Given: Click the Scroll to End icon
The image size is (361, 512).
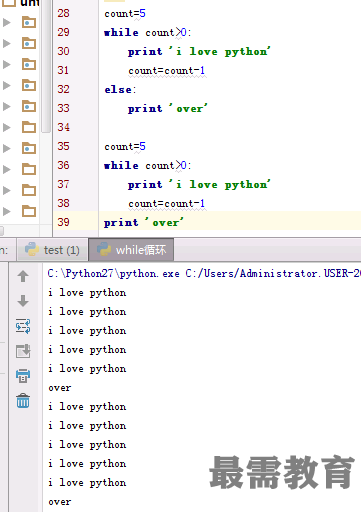Looking at the screenshot, I should coord(23,351).
